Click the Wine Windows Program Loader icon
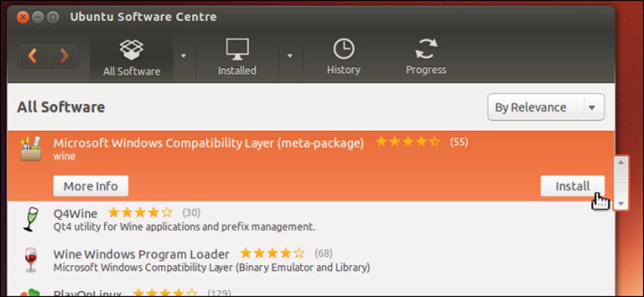This screenshot has width=644, height=297. tap(30, 260)
